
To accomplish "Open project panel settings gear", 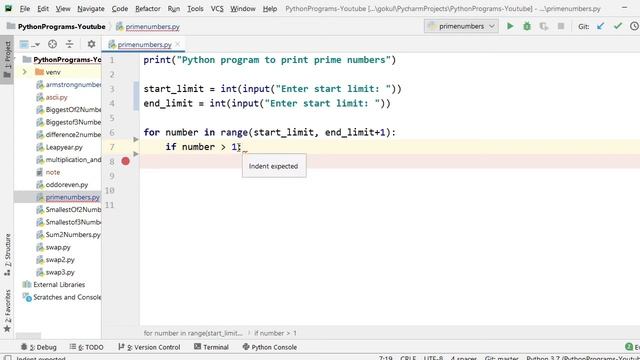I will coord(91,44).
